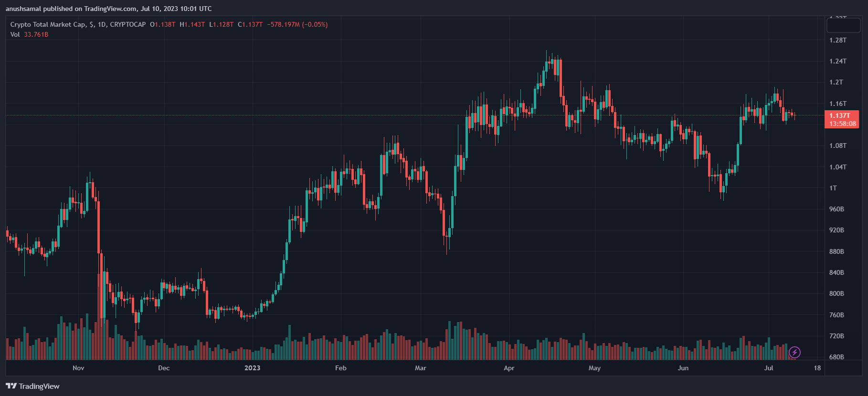The image size is (868, 396).
Task: Click the −578.197M (−0.05%) change value
Action: pyautogui.click(x=297, y=24)
